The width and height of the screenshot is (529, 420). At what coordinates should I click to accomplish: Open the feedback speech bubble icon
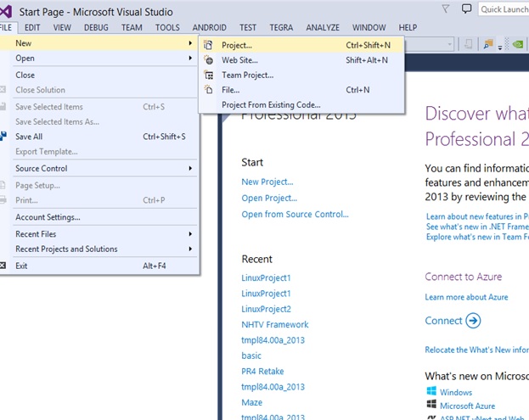[x=466, y=8]
